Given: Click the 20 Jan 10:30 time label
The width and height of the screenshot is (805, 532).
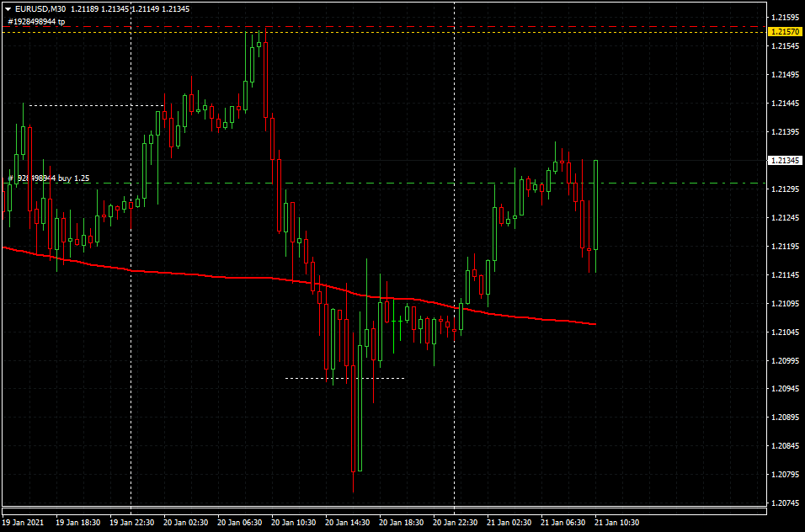Looking at the screenshot, I should coord(293,522).
